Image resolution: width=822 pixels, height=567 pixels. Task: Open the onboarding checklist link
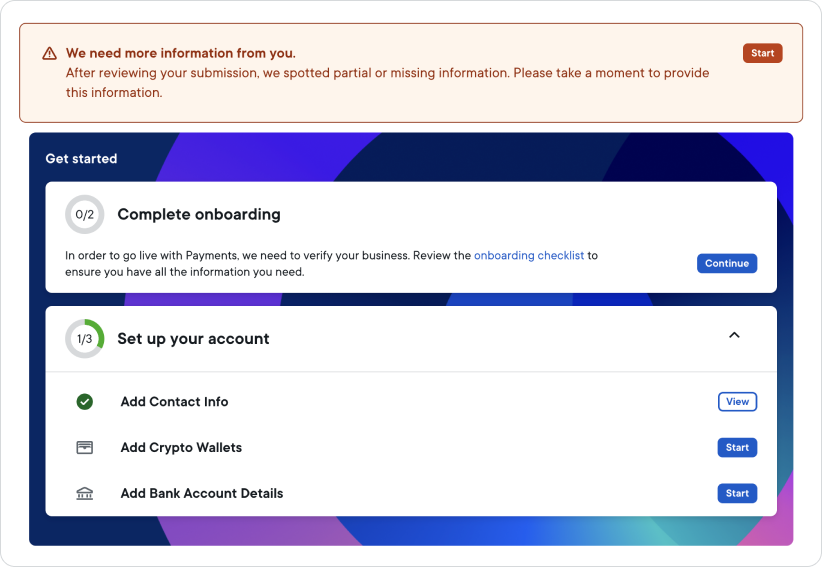529,256
